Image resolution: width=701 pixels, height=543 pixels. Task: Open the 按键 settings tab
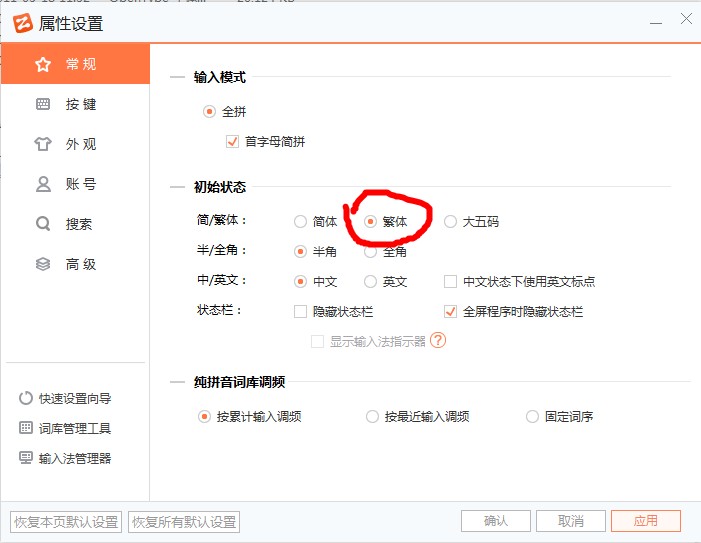coord(75,104)
